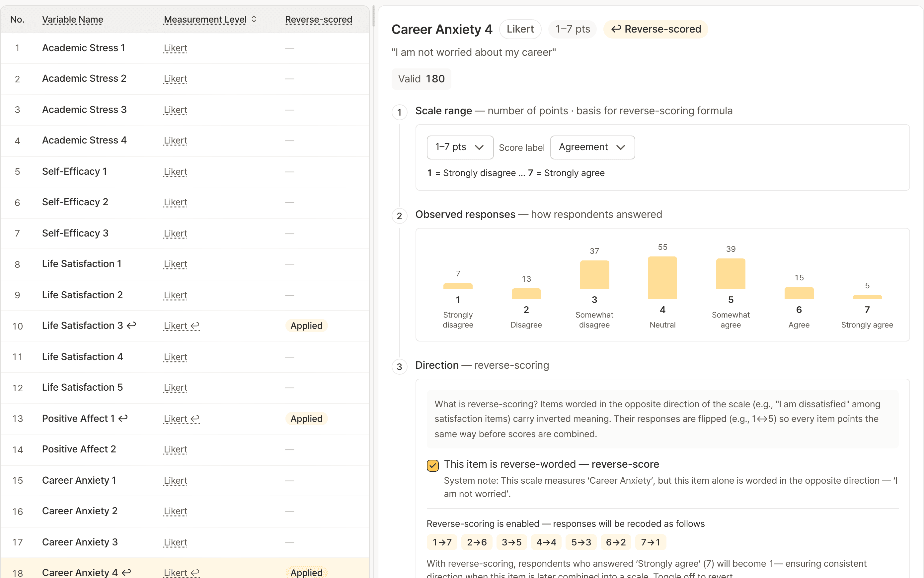This screenshot has height=578, width=924.
Task: Click the sort icon beside Measurement Level
Action: click(x=254, y=19)
